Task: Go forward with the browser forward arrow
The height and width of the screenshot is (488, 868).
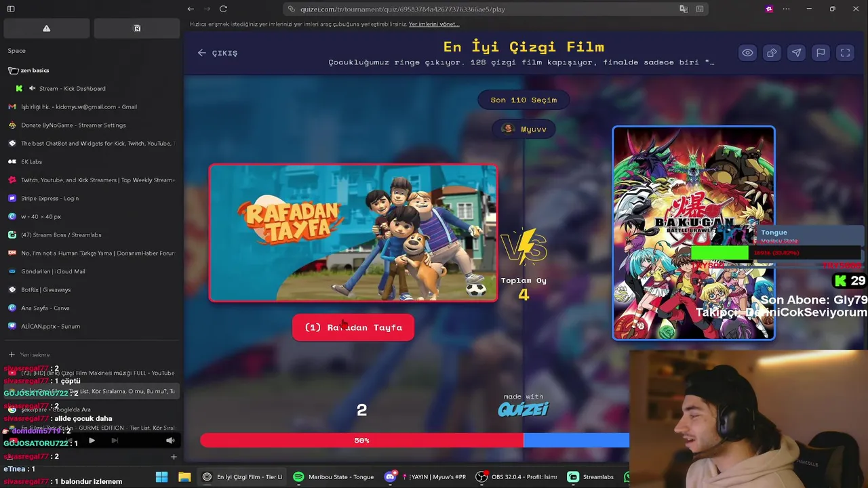Action: coord(207,9)
